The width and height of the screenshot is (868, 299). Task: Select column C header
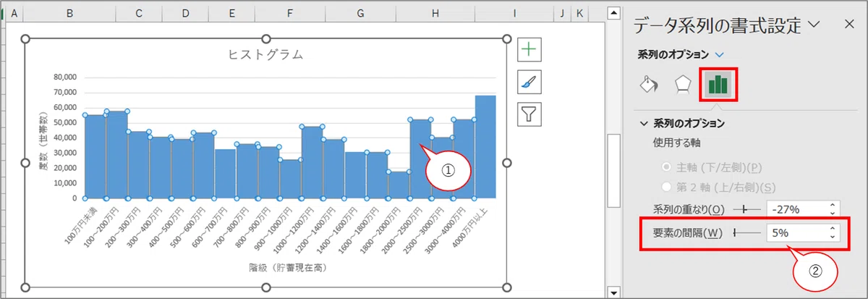(139, 13)
